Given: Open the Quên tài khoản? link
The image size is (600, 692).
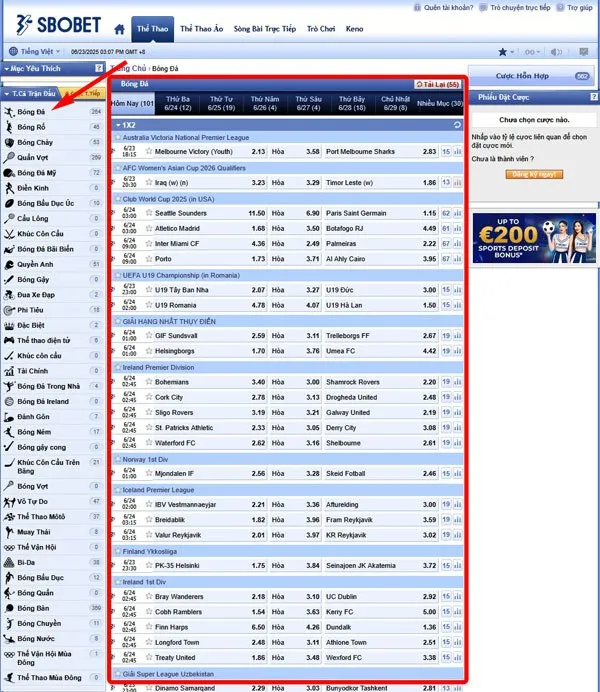Looking at the screenshot, I should pos(448,8).
